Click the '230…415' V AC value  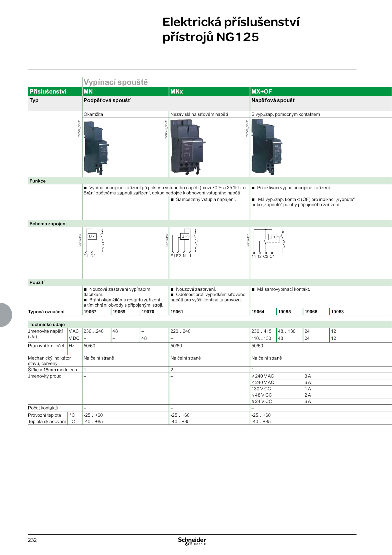tap(261, 331)
